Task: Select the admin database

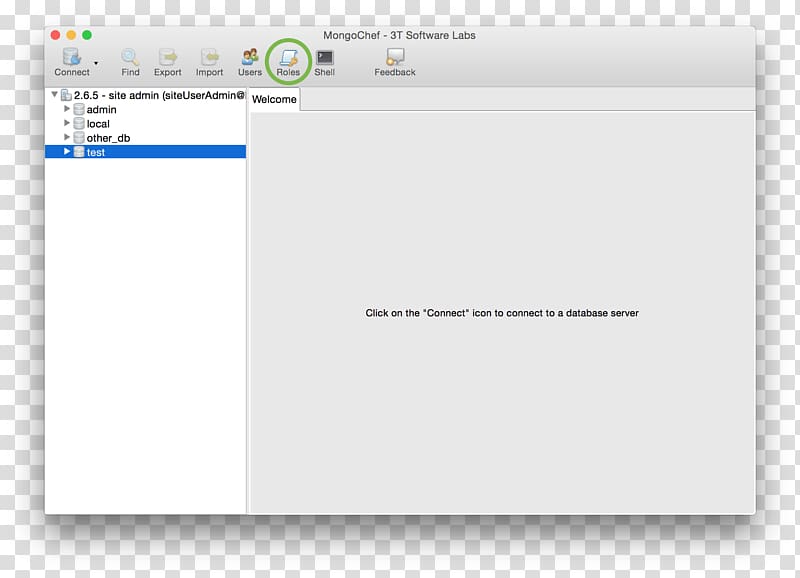Action: click(x=102, y=110)
